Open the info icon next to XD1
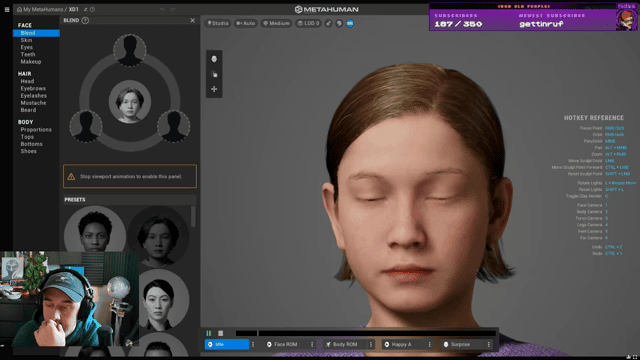Viewport: 640px width, 360px height. click(93, 9)
